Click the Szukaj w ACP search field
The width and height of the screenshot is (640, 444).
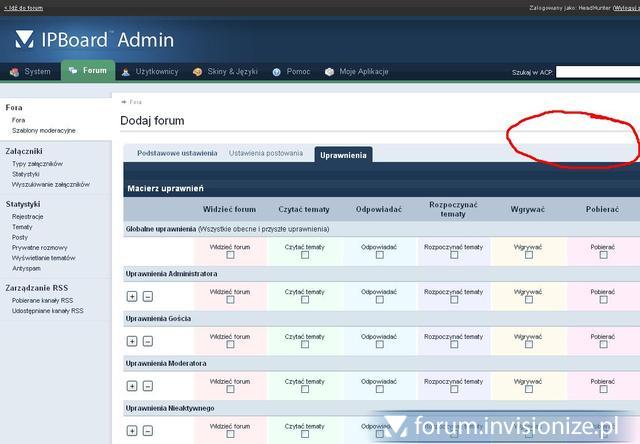pos(597,73)
